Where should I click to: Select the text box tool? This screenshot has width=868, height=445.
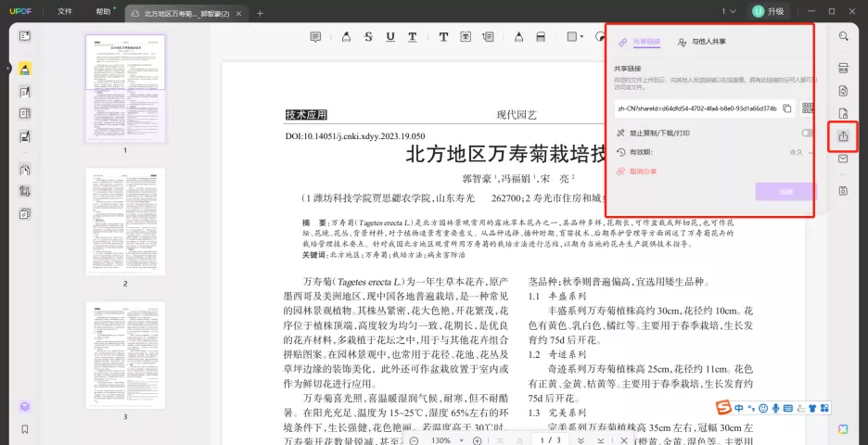point(466,37)
